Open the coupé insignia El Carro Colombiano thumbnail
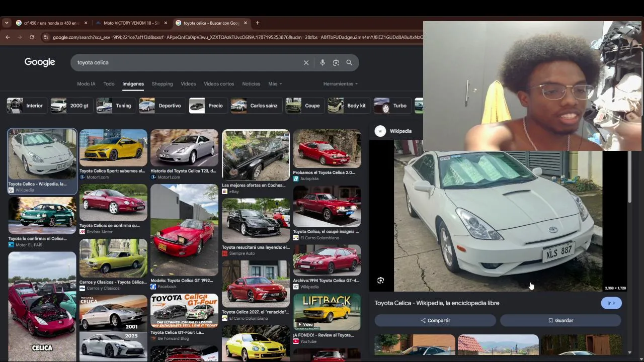The height and width of the screenshot is (362, 644). click(x=327, y=207)
